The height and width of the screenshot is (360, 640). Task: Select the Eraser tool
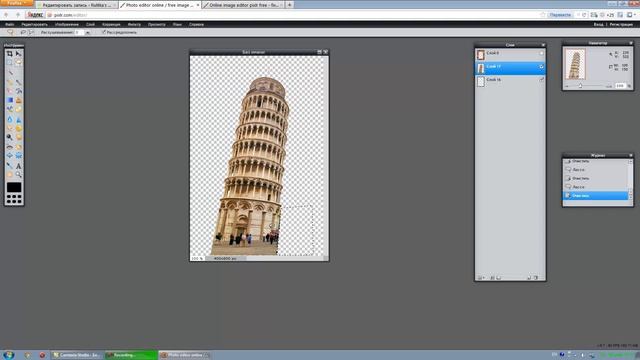pyautogui.click(x=9, y=91)
